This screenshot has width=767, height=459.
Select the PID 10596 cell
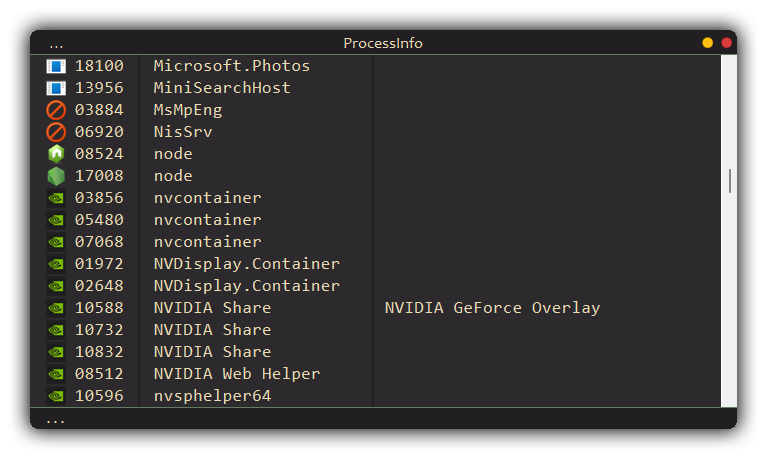coord(99,396)
